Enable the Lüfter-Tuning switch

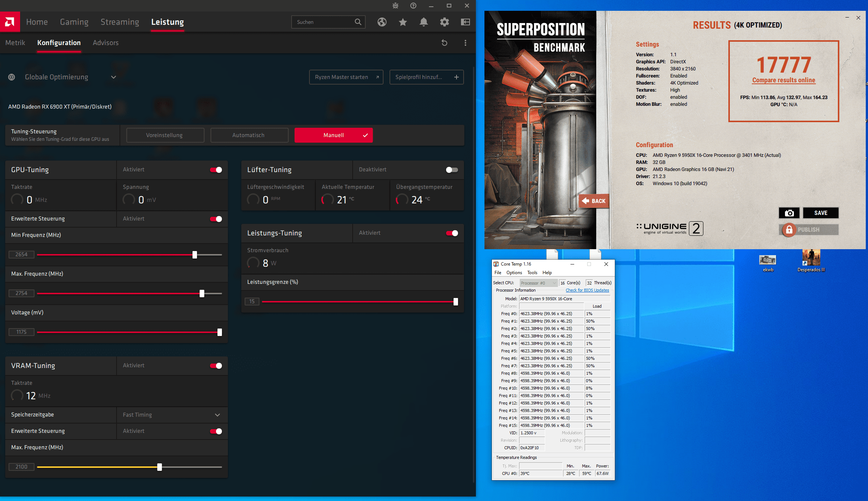click(452, 170)
